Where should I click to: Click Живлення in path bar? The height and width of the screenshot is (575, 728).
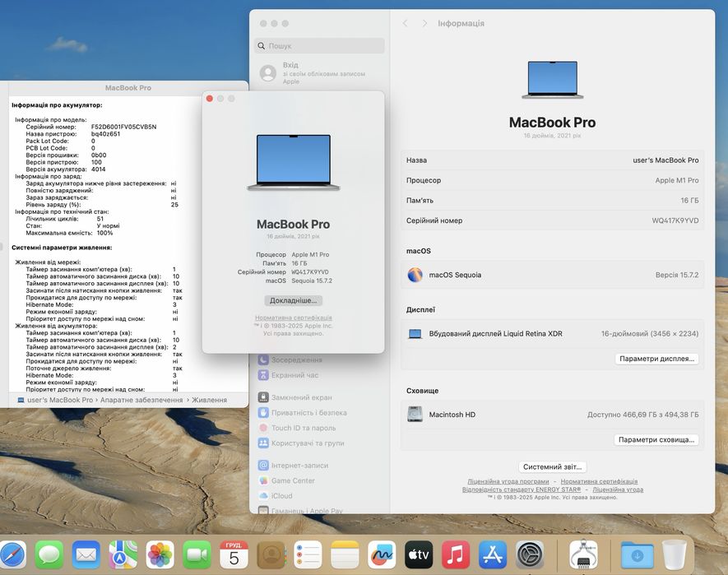(x=210, y=400)
